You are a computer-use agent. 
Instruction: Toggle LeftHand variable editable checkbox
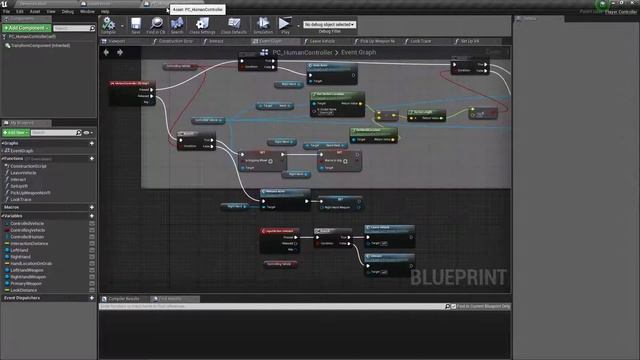tap(92, 250)
